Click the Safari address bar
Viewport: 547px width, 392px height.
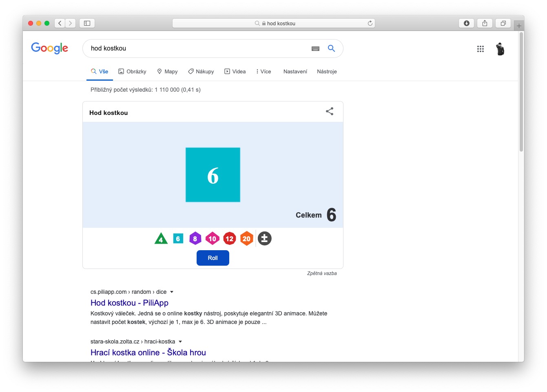tap(273, 23)
